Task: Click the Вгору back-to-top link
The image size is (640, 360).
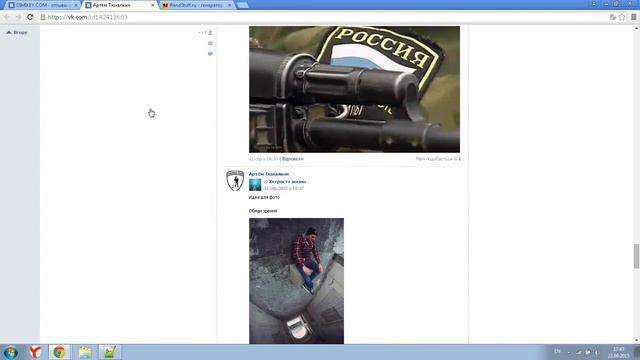Action: pos(17,32)
